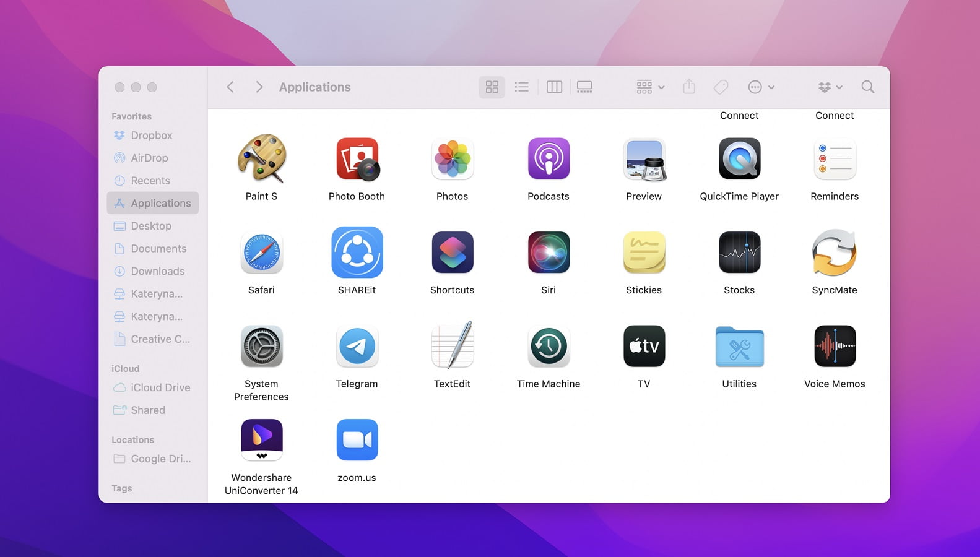Switch to column view

coord(554,87)
